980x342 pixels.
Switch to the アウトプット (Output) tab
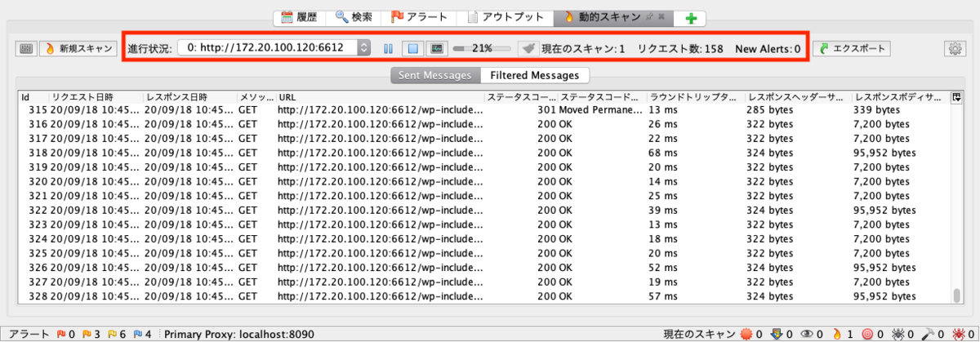coord(505,16)
